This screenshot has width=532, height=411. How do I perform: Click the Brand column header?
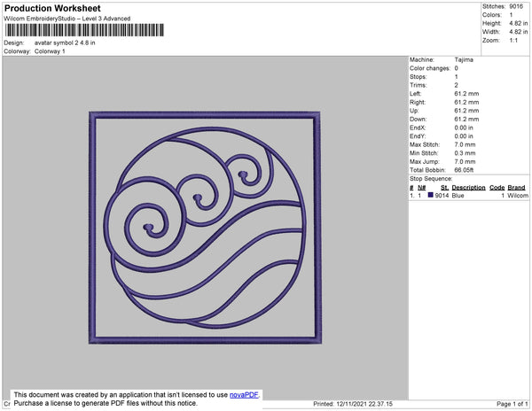[516, 188]
